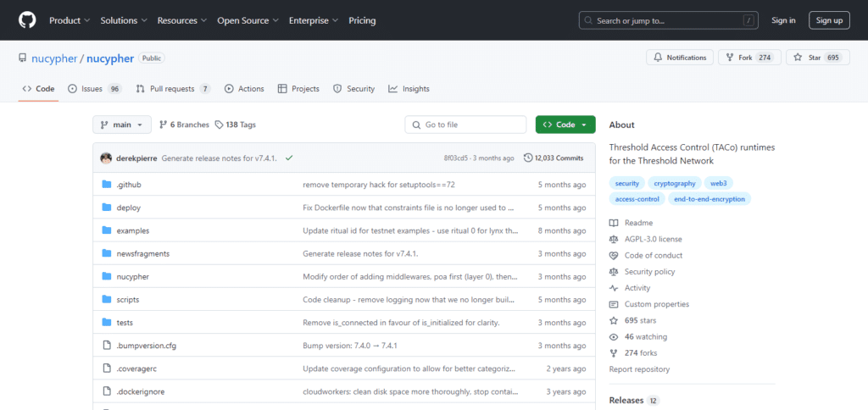This screenshot has width=868, height=410.
Task: Open the Pricing header link
Action: pos(362,20)
